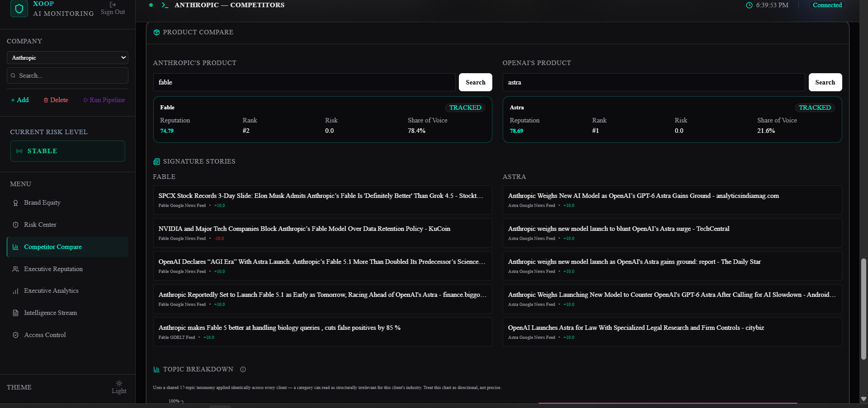
Task: Click the clock icon beside the time
Action: tap(749, 5)
